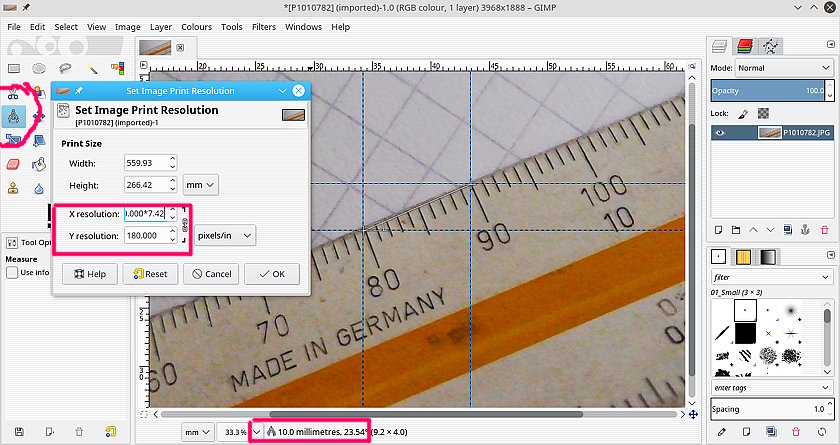Select the Free Select lasso tool
This screenshot has height=445, width=840.
65,69
